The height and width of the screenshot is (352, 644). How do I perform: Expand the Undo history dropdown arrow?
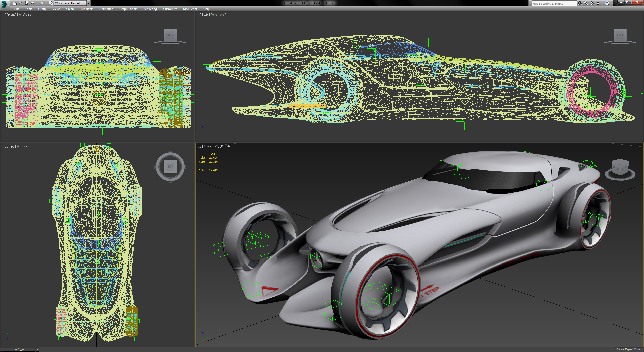37,3
